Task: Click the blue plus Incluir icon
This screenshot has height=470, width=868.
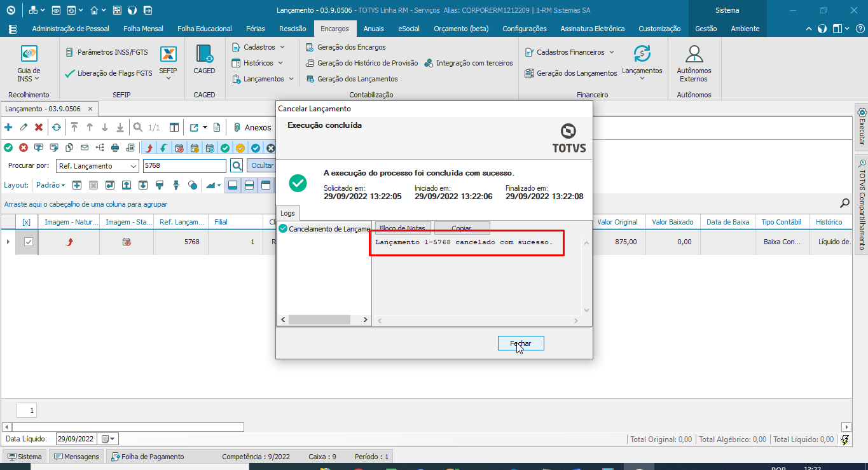Action: click(8, 127)
